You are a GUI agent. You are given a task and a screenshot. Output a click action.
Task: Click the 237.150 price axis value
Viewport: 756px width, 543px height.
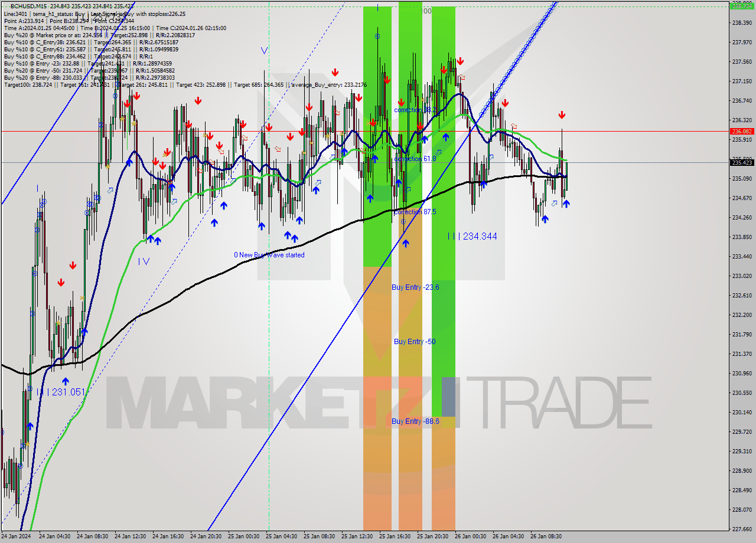(x=742, y=81)
